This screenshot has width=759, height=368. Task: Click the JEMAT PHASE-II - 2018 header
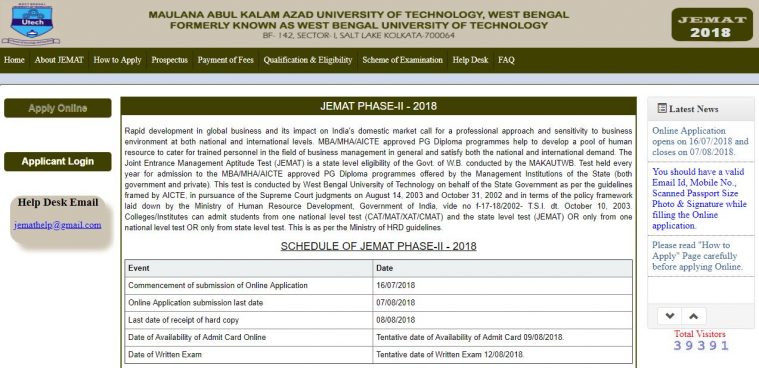(x=379, y=106)
